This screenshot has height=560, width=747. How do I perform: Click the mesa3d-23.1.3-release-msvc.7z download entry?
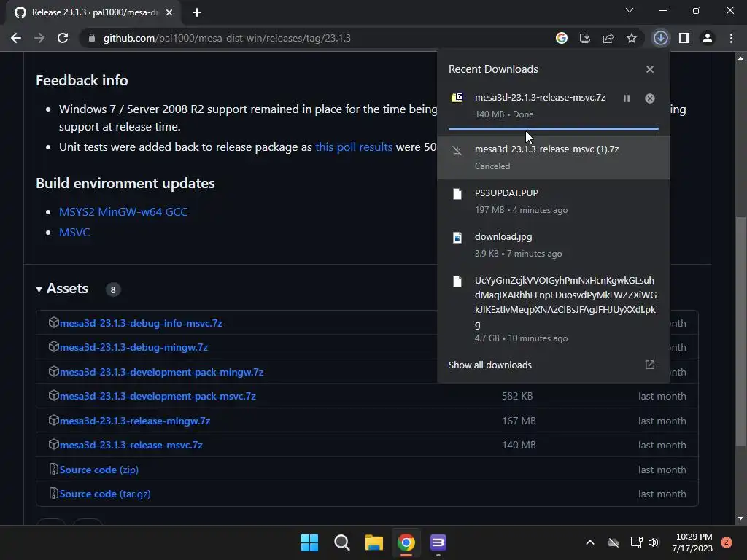point(554,106)
